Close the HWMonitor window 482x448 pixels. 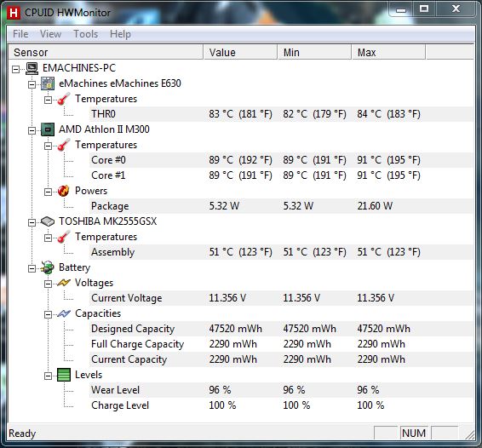(x=456, y=9)
